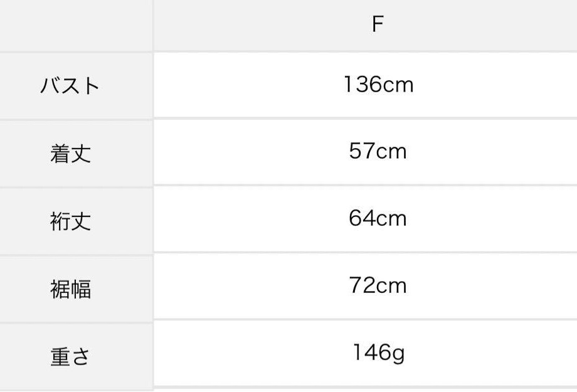Click the 裄丈 row label

click(x=71, y=221)
